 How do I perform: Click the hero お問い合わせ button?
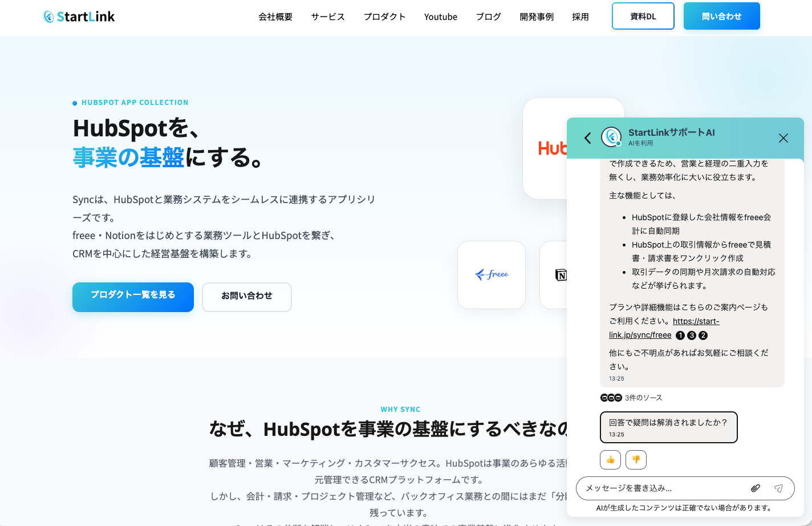click(247, 297)
